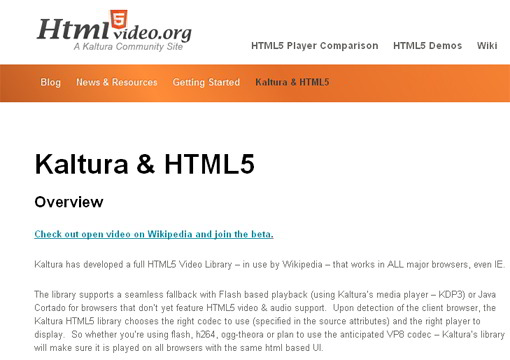This screenshot has height=360, width=510.
Task: Click the Overview subheading
Action: tap(69, 202)
